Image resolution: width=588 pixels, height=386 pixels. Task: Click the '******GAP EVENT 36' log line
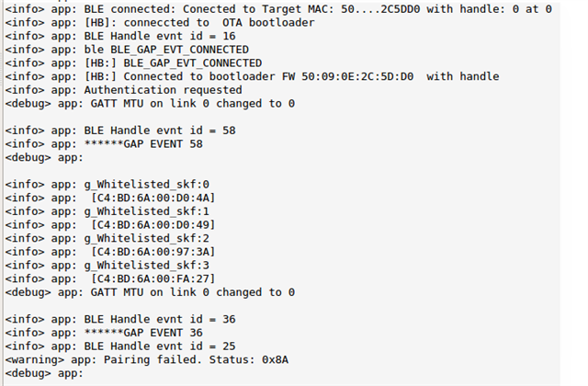[104, 333]
